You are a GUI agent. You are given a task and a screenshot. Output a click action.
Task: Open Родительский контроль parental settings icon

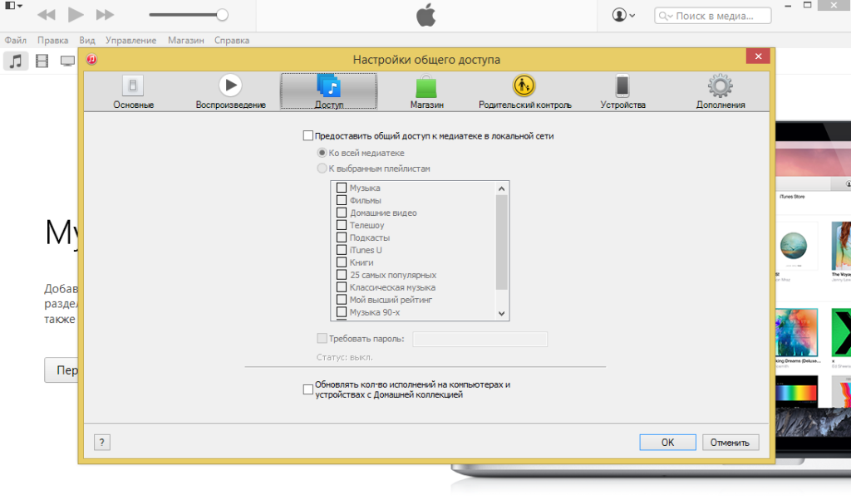[524, 86]
